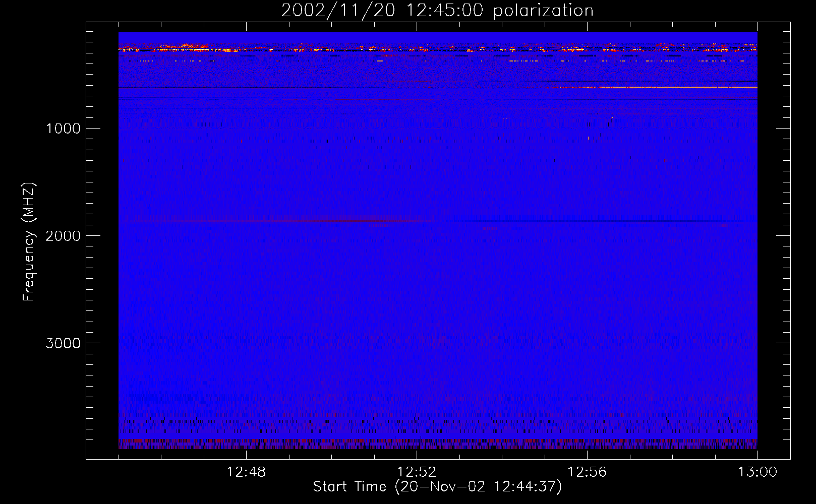Click the plot title '2002/11/20 12:45:00 polarization'

(x=437, y=10)
